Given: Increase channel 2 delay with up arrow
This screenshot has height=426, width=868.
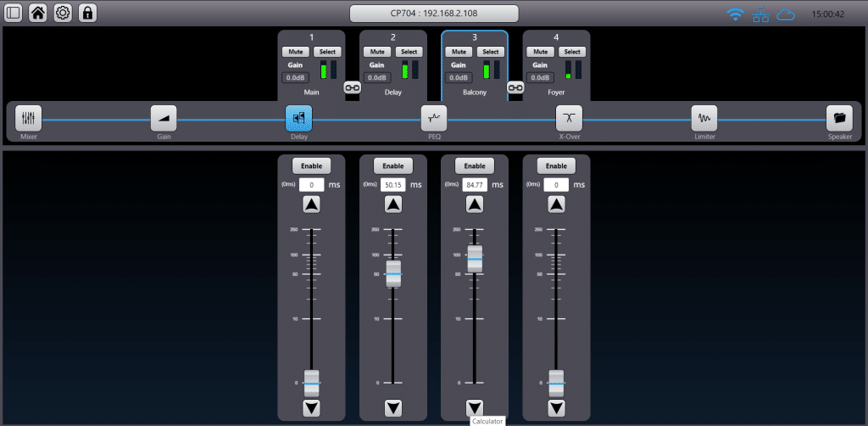Looking at the screenshot, I should click(x=393, y=205).
